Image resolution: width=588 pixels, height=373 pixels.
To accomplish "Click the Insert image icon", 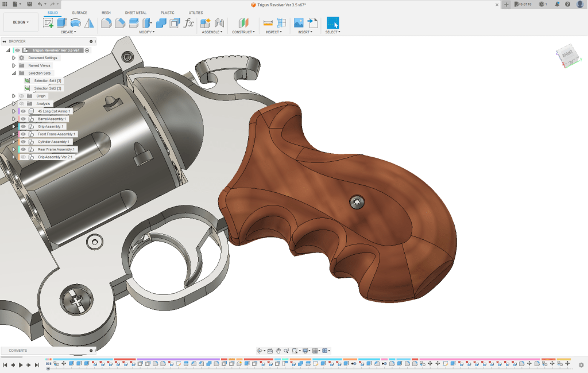I will 299,23.
